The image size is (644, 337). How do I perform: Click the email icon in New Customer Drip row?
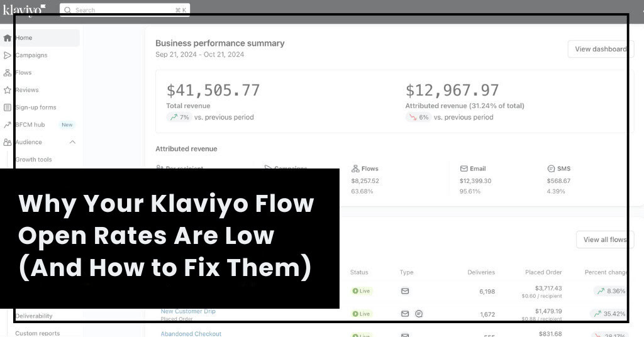[405, 314]
